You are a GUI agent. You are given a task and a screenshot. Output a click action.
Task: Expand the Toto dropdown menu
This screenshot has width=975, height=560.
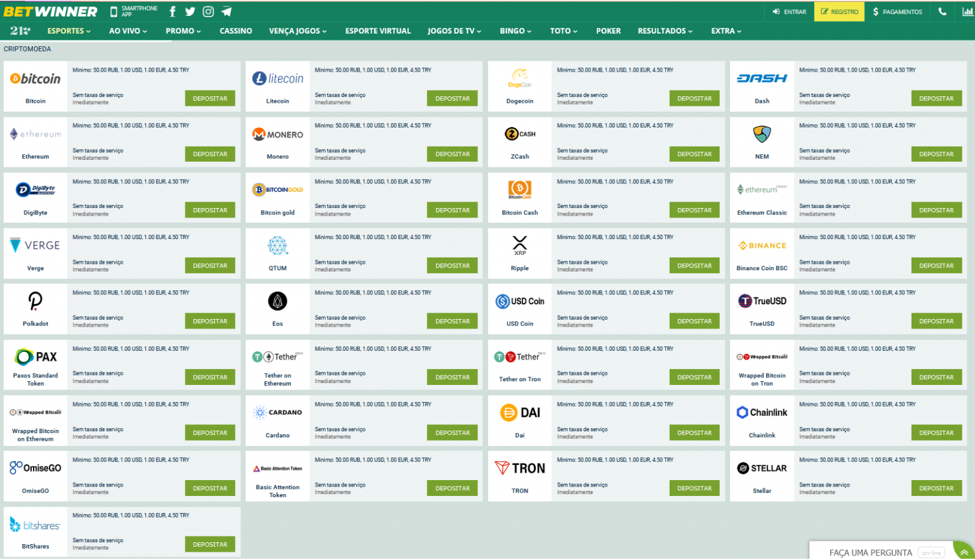(564, 30)
